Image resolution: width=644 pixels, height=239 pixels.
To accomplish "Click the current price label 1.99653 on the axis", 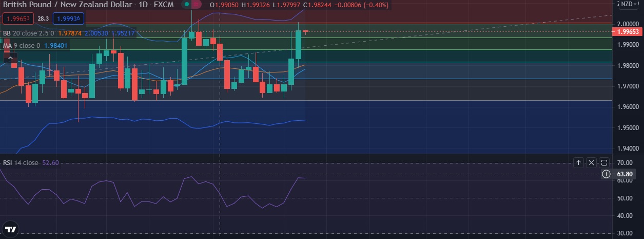I will 628,31.
